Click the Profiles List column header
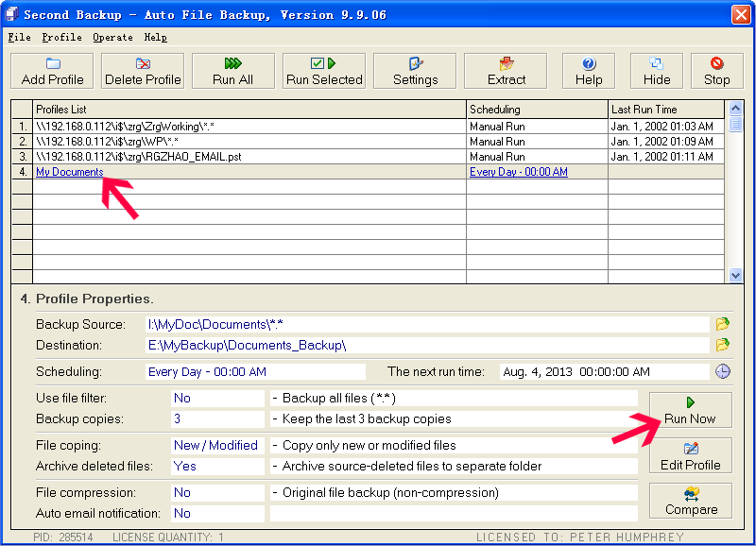 pyautogui.click(x=249, y=110)
